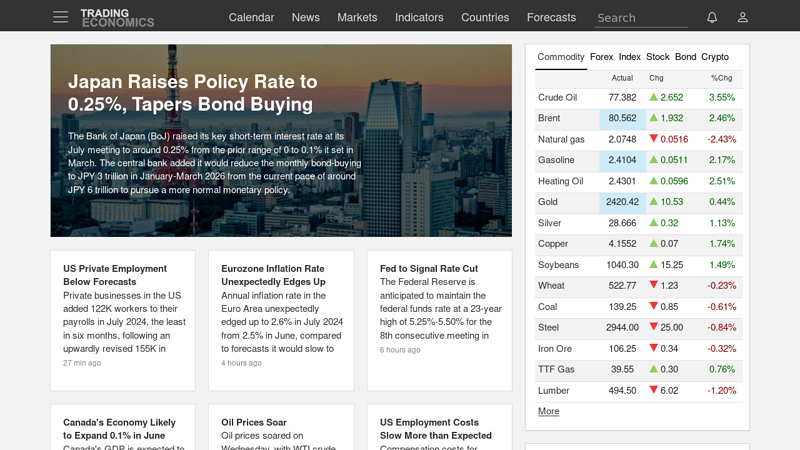The height and width of the screenshot is (450, 800).
Task: Open the user account icon
Action: (x=742, y=17)
